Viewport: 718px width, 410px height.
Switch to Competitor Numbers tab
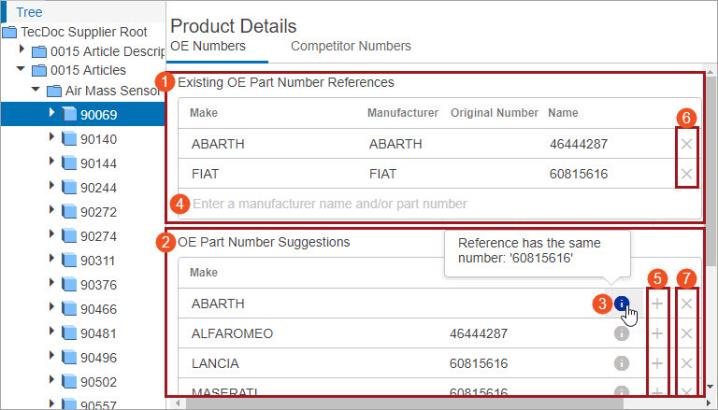click(351, 46)
